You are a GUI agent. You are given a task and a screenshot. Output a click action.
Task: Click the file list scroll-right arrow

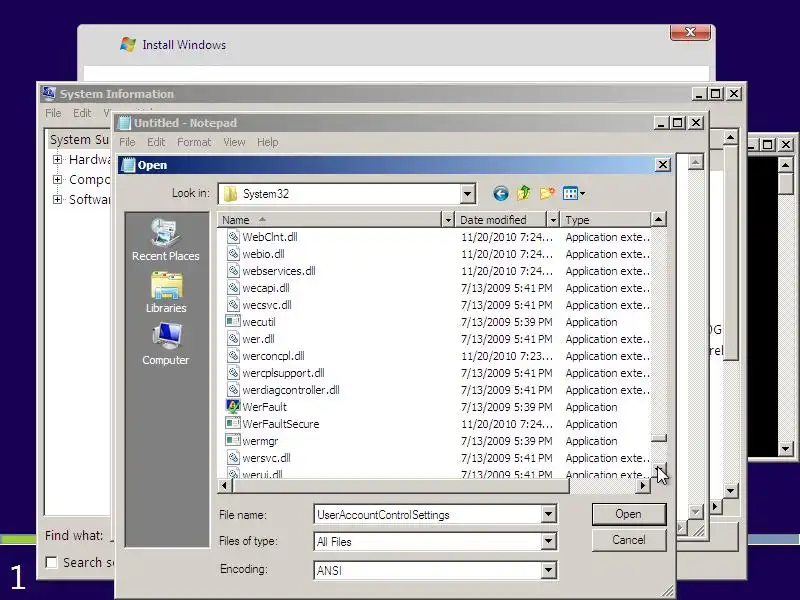(x=643, y=486)
